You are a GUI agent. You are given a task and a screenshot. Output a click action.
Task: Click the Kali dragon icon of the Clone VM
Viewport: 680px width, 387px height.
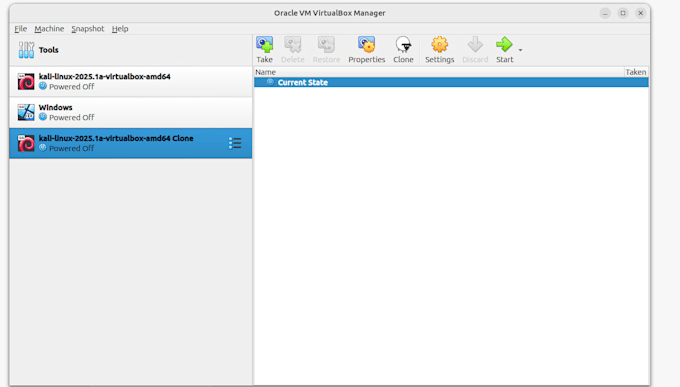click(x=26, y=143)
